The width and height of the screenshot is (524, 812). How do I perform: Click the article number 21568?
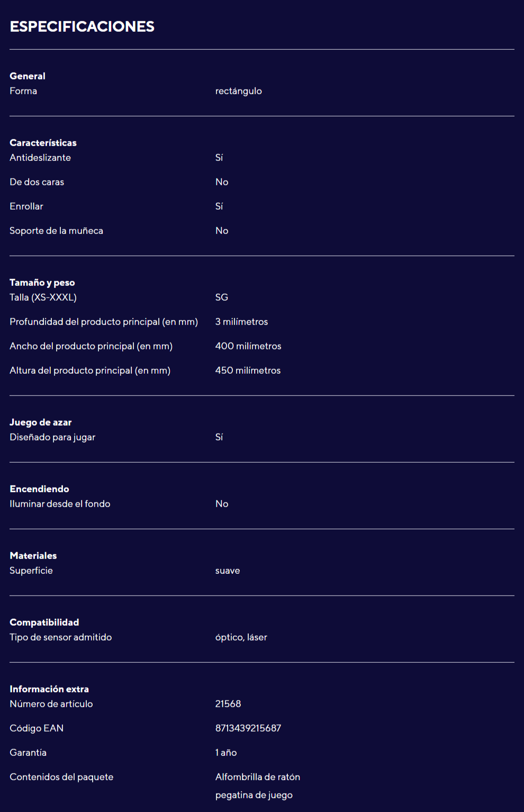point(228,704)
